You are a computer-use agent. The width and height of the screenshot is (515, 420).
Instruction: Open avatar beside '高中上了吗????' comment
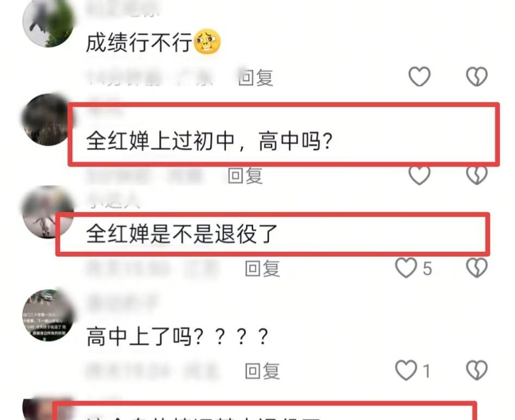click(48, 315)
